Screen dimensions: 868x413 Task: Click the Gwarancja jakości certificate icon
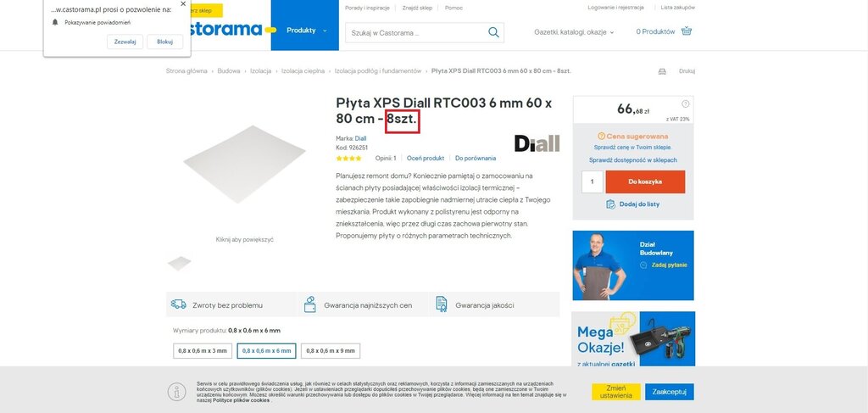(441, 304)
